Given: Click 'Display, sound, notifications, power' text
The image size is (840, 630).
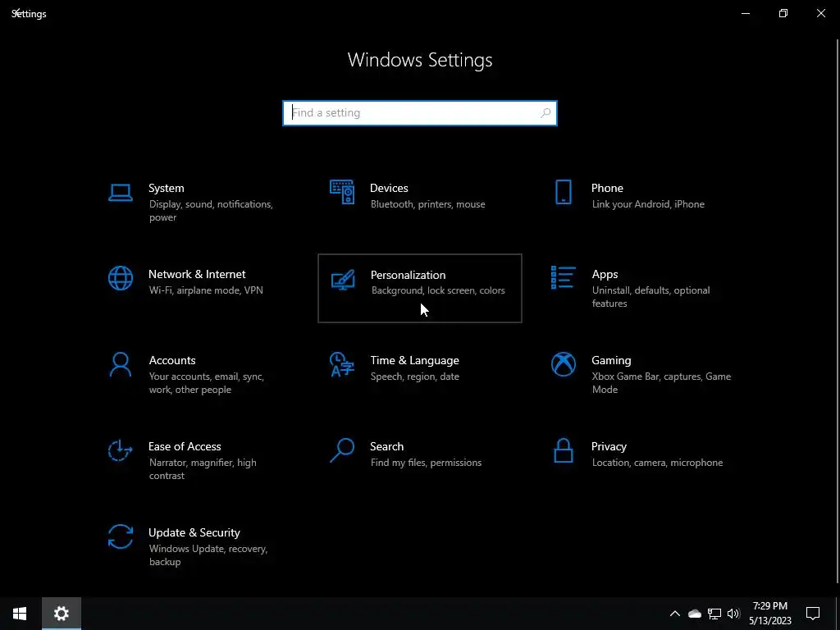Looking at the screenshot, I should (x=211, y=211).
